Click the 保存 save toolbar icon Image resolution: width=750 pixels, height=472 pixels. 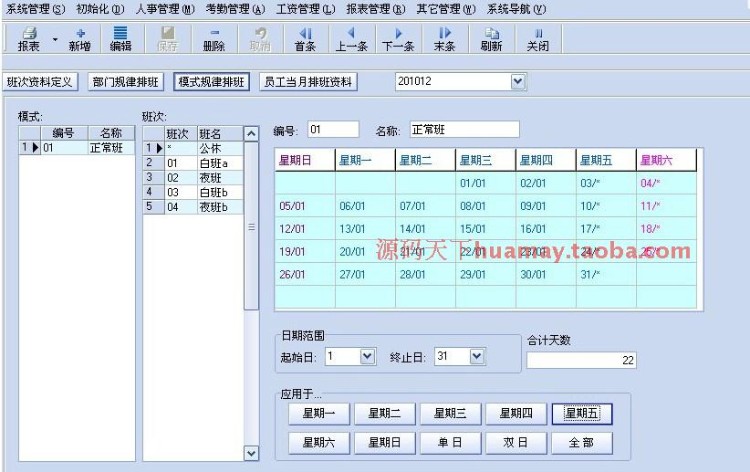(167, 39)
